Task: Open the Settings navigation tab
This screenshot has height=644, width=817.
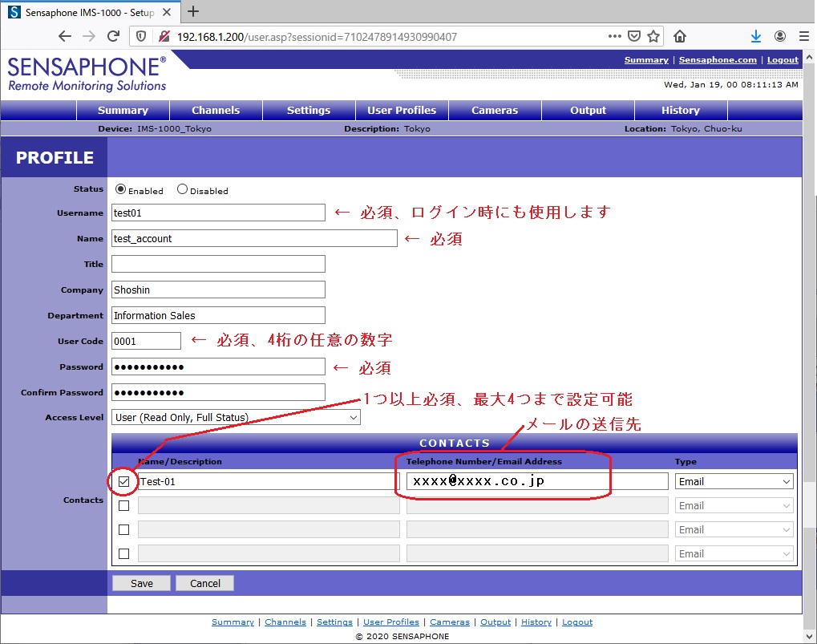Action: point(309,111)
